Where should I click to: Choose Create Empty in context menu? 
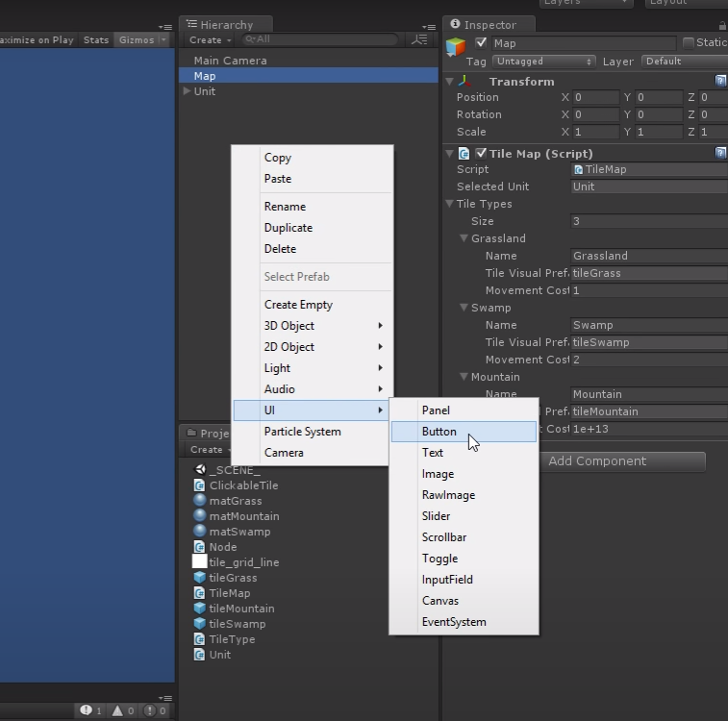(x=313, y=305)
